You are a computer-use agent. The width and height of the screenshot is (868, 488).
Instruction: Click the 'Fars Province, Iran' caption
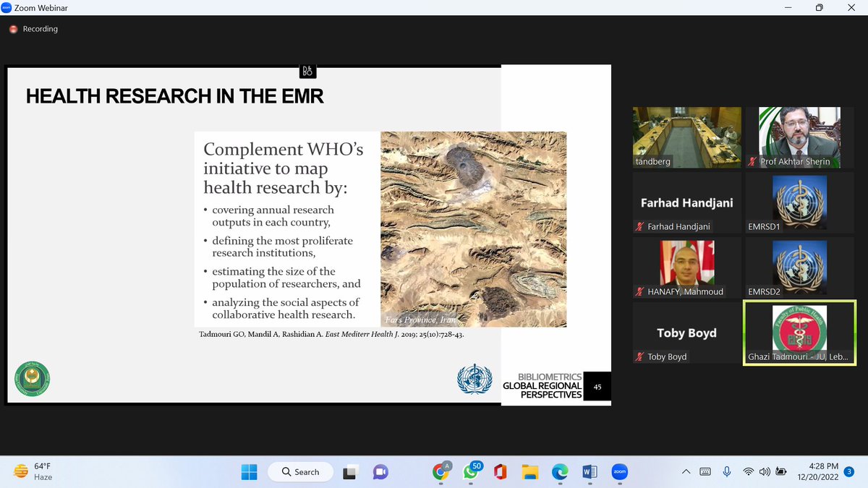pyautogui.click(x=422, y=320)
